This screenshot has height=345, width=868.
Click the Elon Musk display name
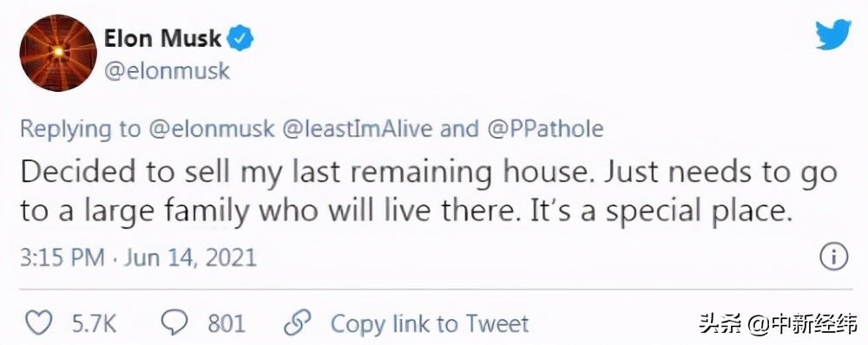[163, 38]
